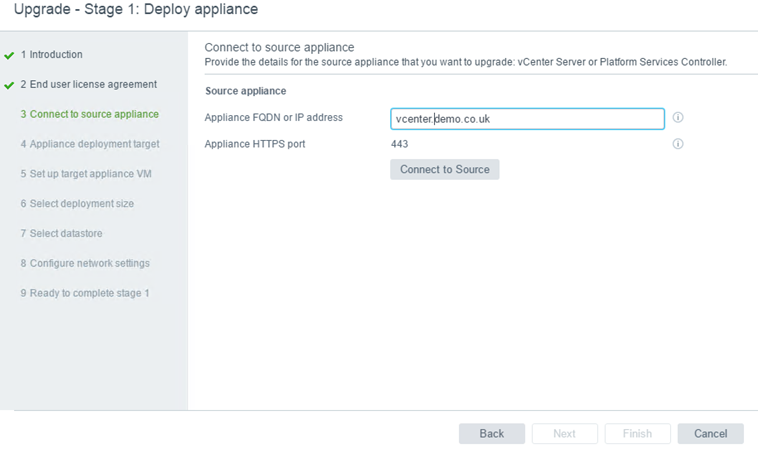The width and height of the screenshot is (758, 454).
Task: Select step 7 Select datastore
Action: point(61,234)
